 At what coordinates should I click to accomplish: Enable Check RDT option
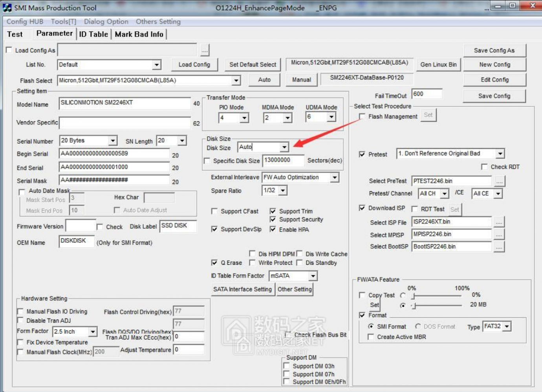tap(484, 167)
